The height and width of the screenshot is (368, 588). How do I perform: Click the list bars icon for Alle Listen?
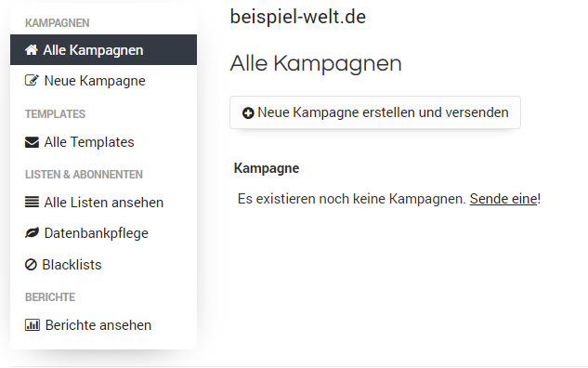click(x=32, y=203)
